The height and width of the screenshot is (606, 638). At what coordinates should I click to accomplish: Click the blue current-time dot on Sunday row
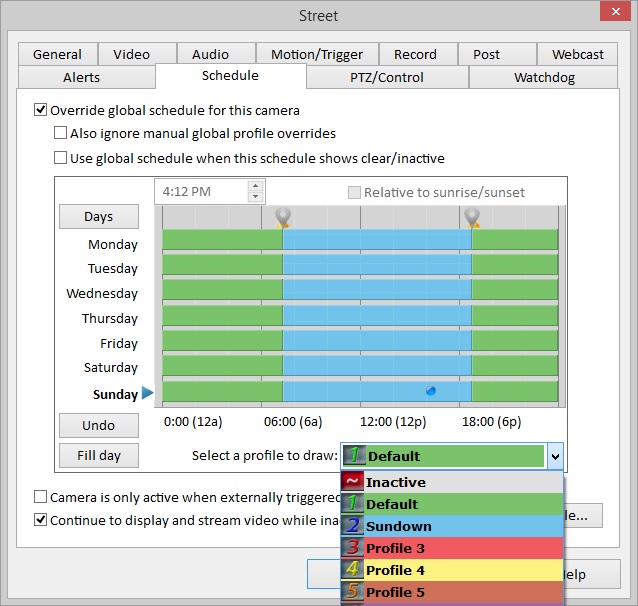pyautogui.click(x=430, y=391)
